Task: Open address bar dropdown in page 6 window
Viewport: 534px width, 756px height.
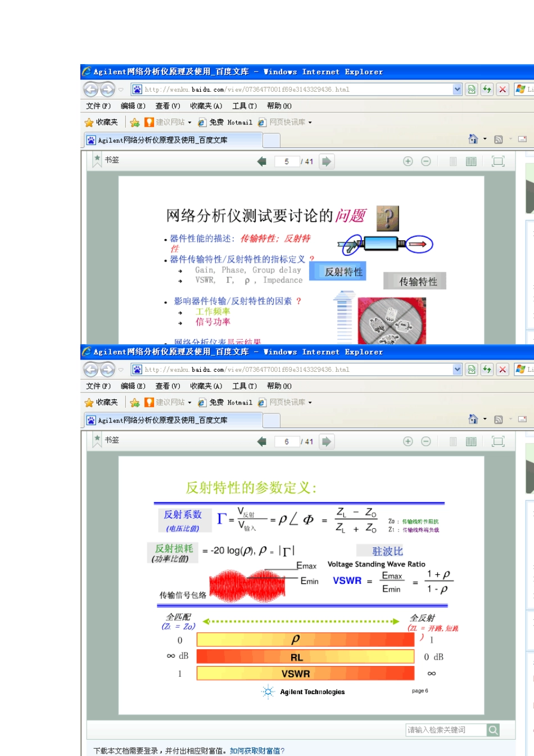Action: tap(457, 369)
